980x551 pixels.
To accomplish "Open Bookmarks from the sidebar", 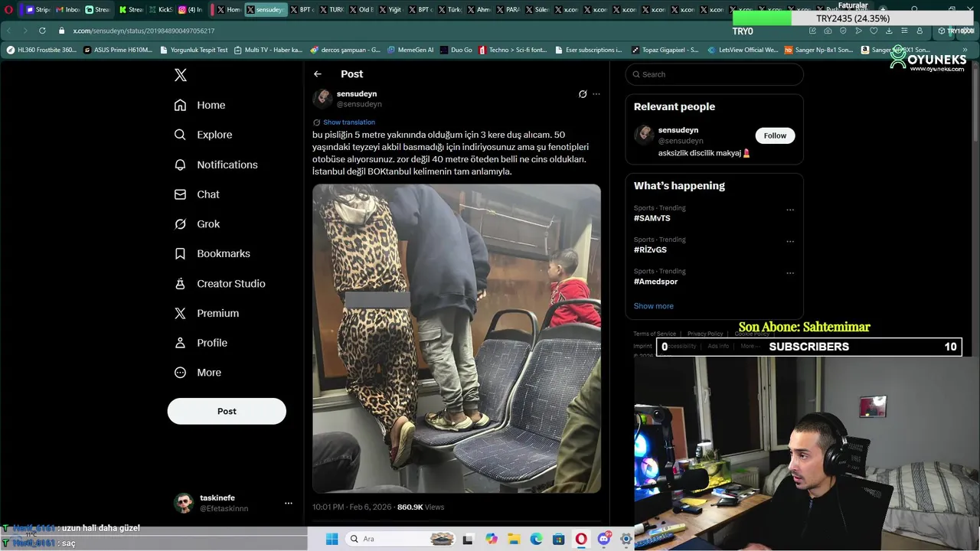I will tap(212, 253).
